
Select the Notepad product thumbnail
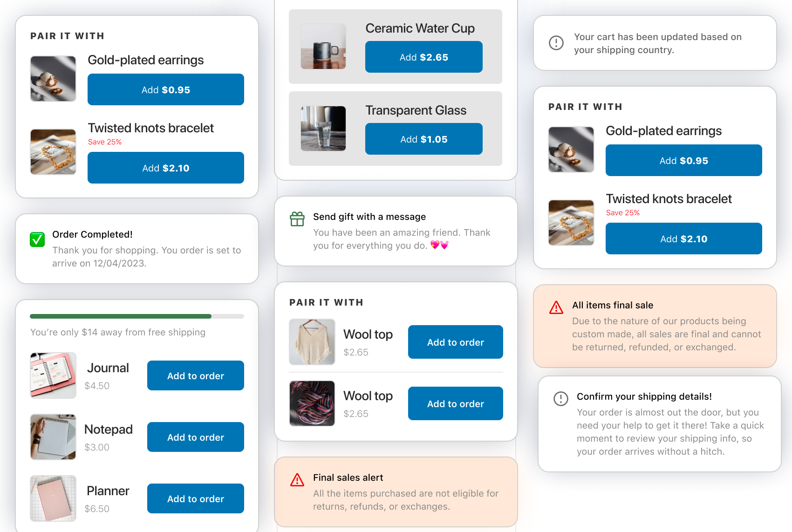53,437
